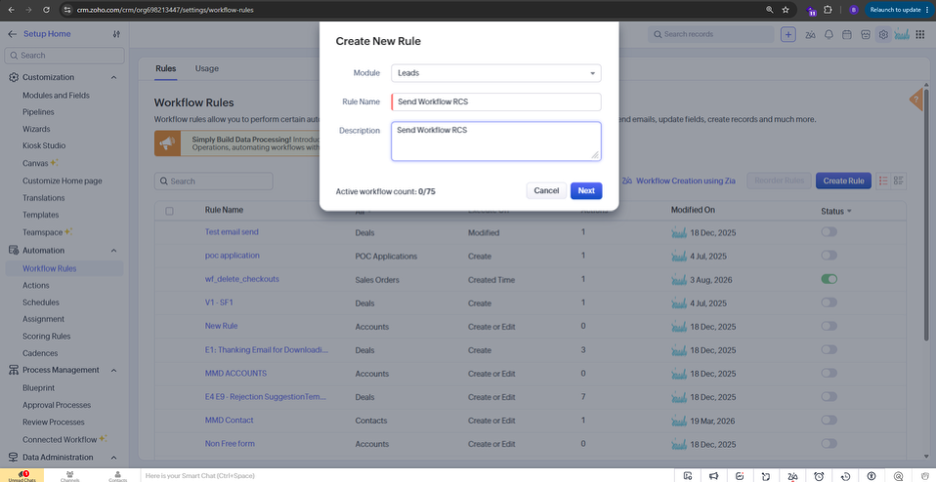Click Relaunch to update button
This screenshot has height=482, width=936.
click(x=898, y=10)
